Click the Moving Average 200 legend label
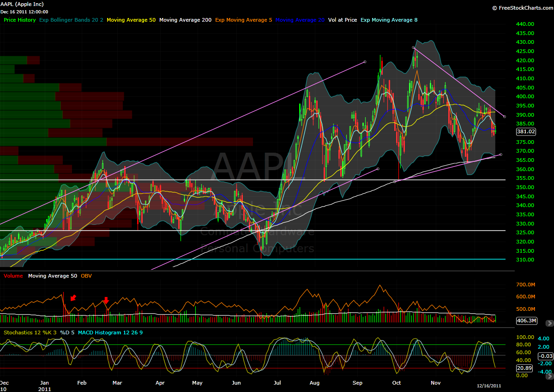This screenshot has height=392, width=554. [x=187, y=20]
